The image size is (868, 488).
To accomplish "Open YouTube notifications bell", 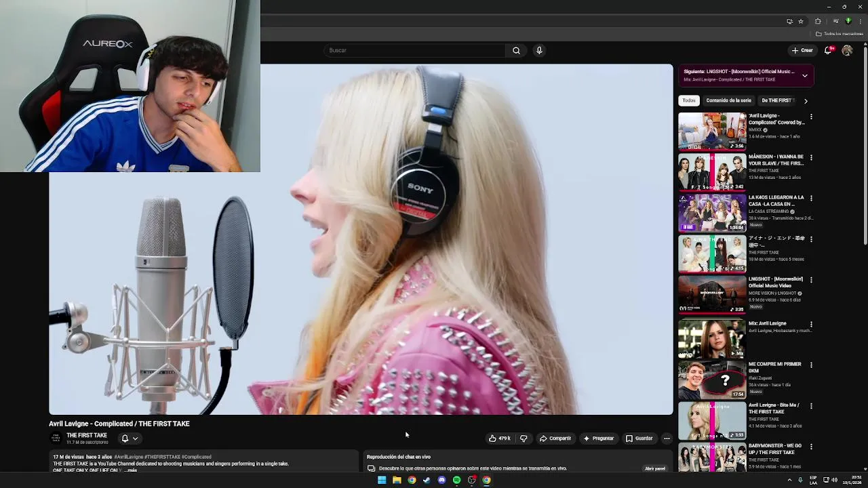I will [828, 50].
